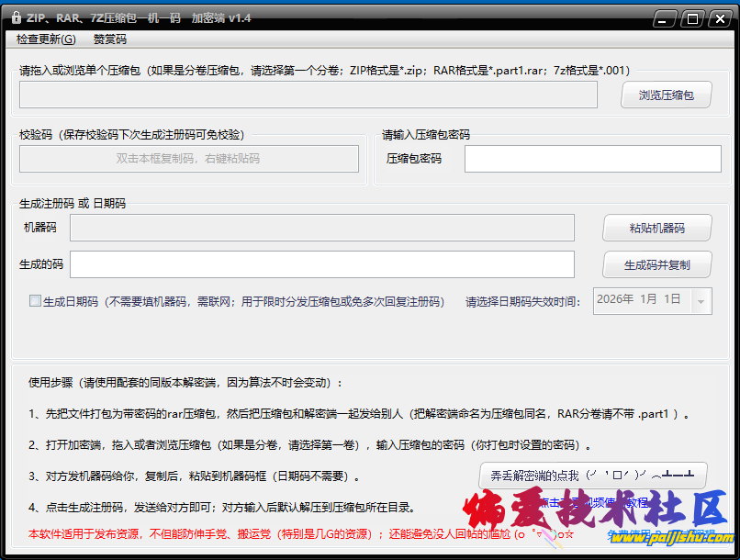This screenshot has height=560, width=740.
Task: Click the 浏览压缩包 button
Action: tap(666, 94)
